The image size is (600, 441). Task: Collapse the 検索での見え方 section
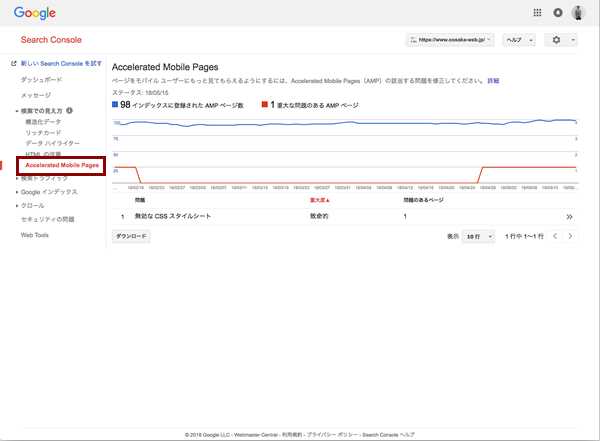(17, 111)
